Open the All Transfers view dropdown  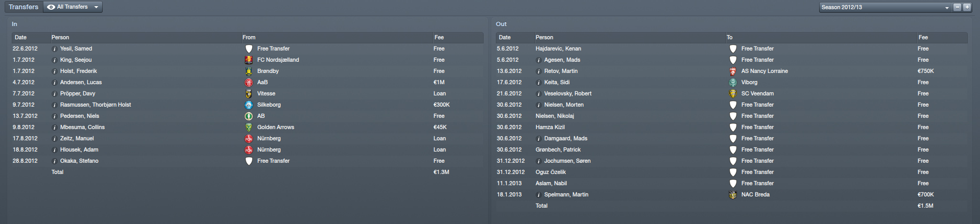73,7
